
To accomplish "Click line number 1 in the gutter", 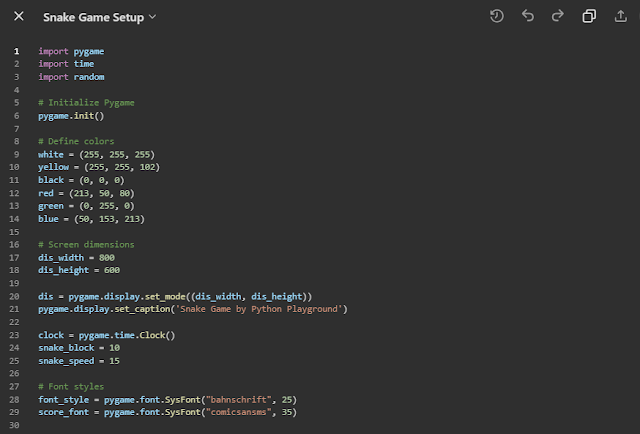I will tap(16, 51).
